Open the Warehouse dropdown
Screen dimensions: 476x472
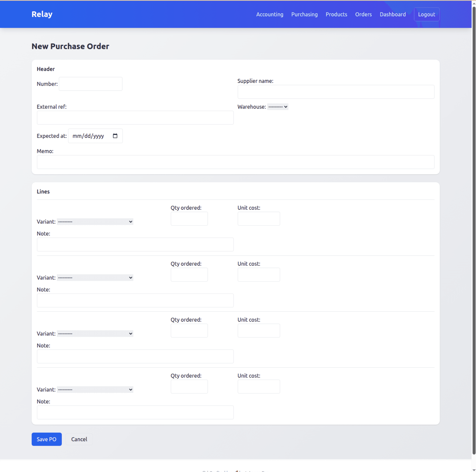click(278, 107)
